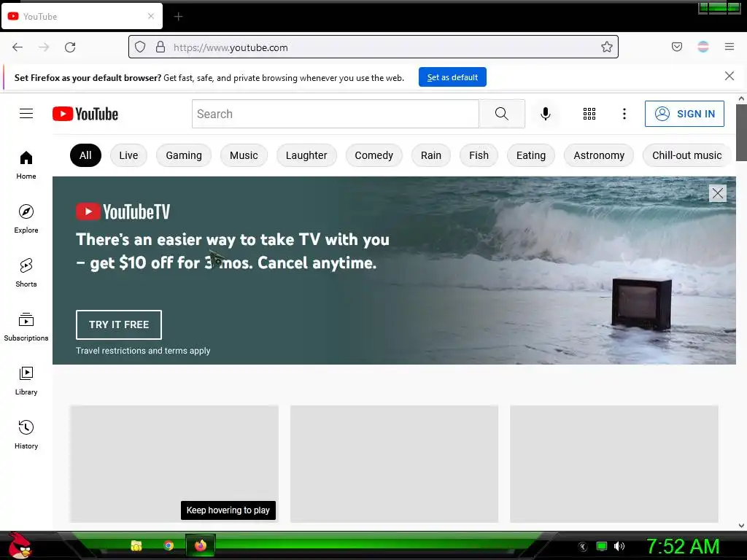Viewport: 747px width, 560px height.
Task: Select the Live filter chip
Action: [128, 155]
